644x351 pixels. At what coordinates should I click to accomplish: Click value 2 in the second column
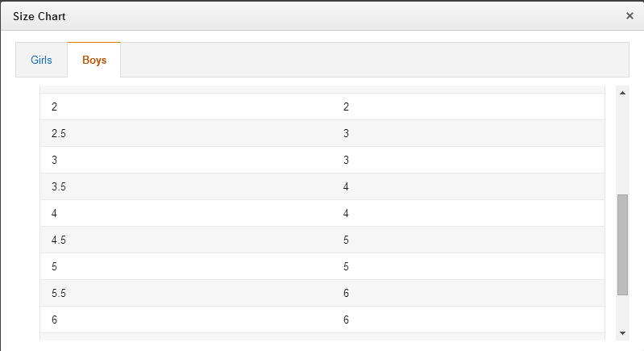(x=347, y=107)
